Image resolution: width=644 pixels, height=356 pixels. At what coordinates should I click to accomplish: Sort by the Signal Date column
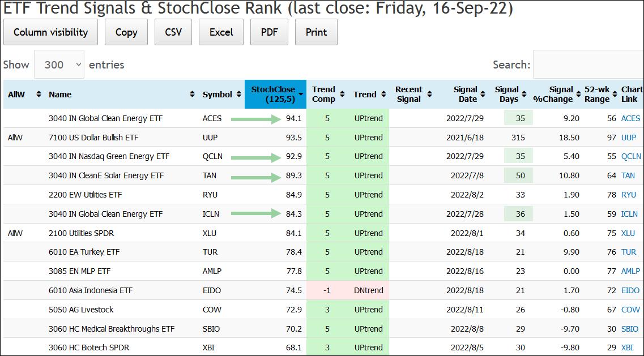pyautogui.click(x=482, y=95)
